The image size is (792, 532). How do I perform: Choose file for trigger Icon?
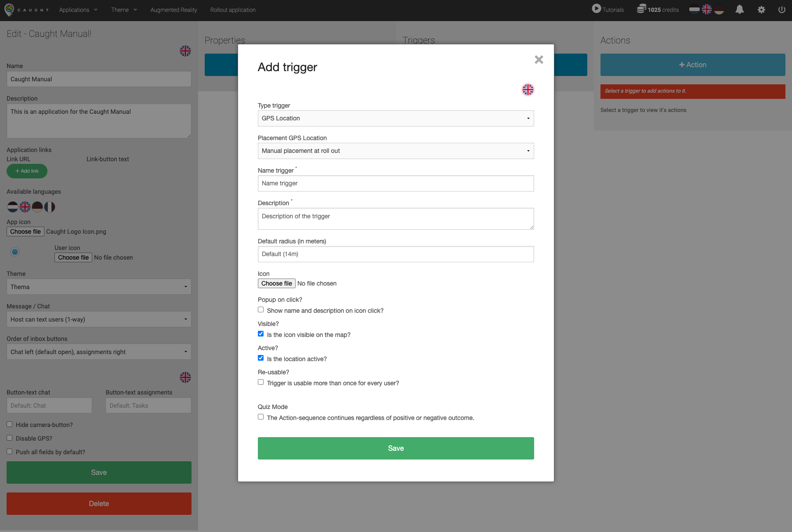click(276, 284)
